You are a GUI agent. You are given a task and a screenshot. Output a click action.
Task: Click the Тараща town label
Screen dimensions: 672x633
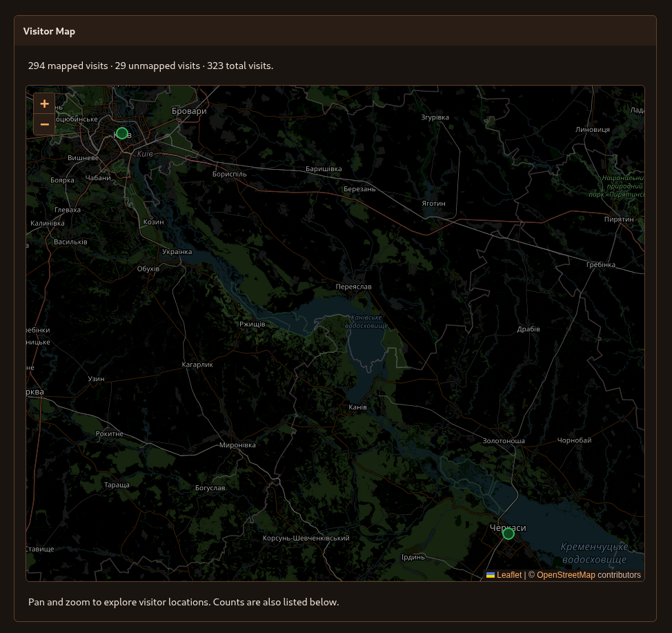click(117, 485)
